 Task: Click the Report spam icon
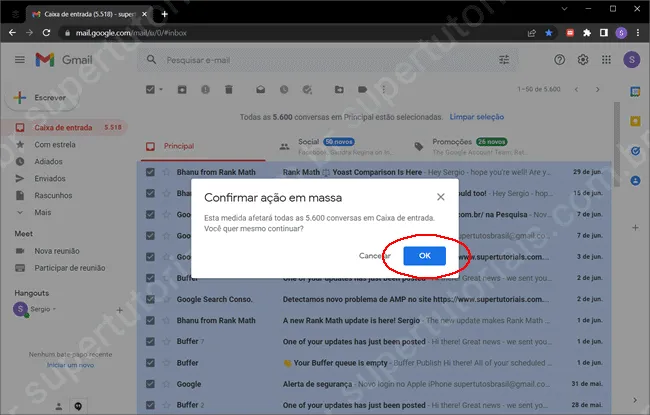coord(205,89)
